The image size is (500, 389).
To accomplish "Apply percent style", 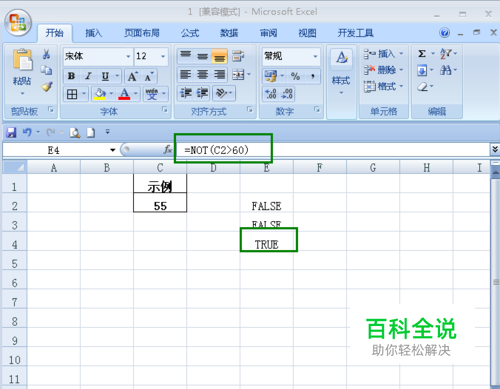I will pos(295,76).
